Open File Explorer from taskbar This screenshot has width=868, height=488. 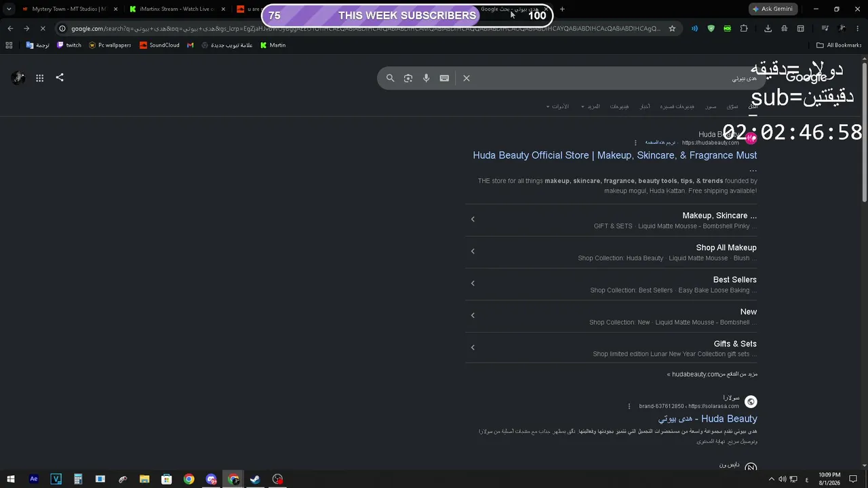tap(144, 479)
